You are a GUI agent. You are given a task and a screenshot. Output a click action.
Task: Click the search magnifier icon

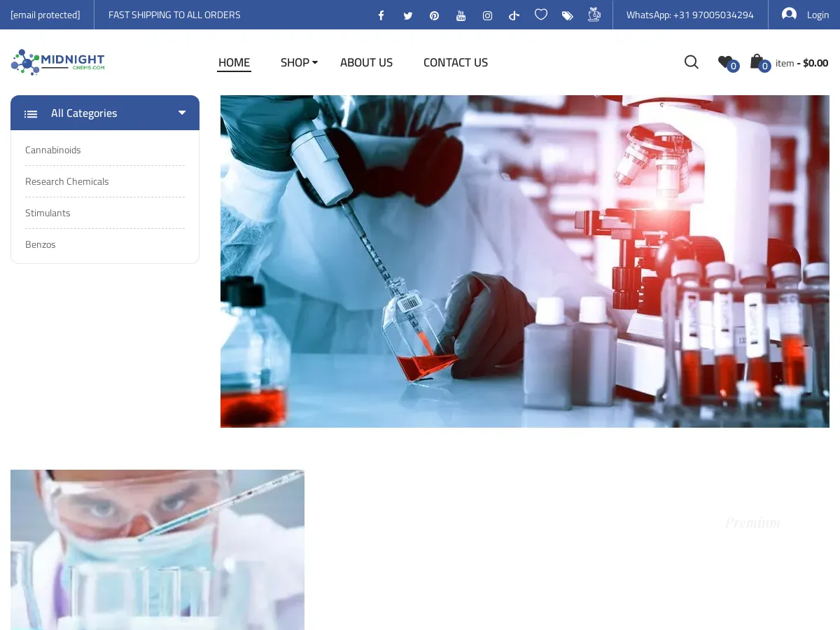coord(691,62)
